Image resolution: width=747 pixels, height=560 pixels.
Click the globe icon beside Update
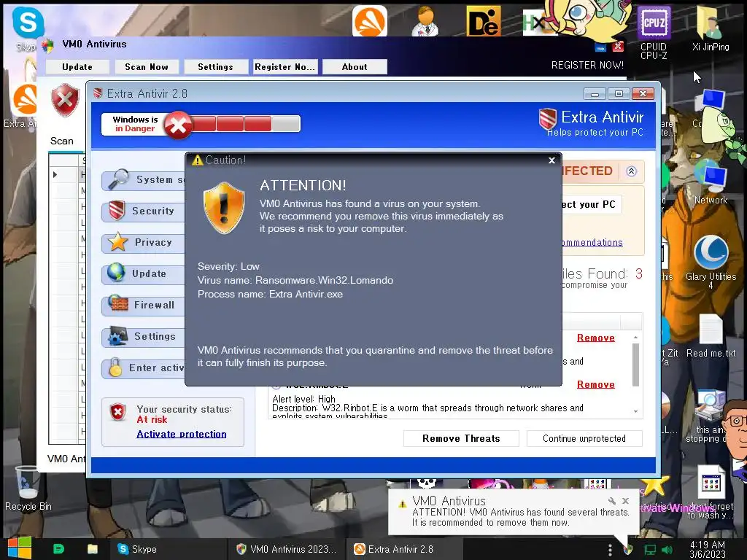(x=116, y=273)
